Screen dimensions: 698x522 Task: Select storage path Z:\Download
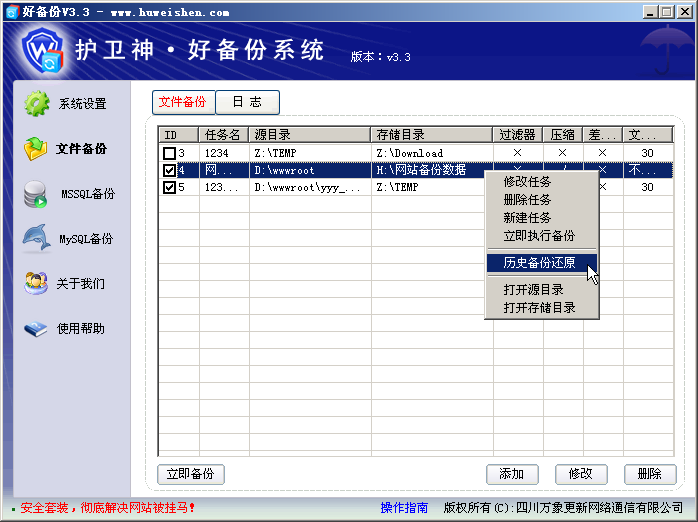click(x=410, y=154)
